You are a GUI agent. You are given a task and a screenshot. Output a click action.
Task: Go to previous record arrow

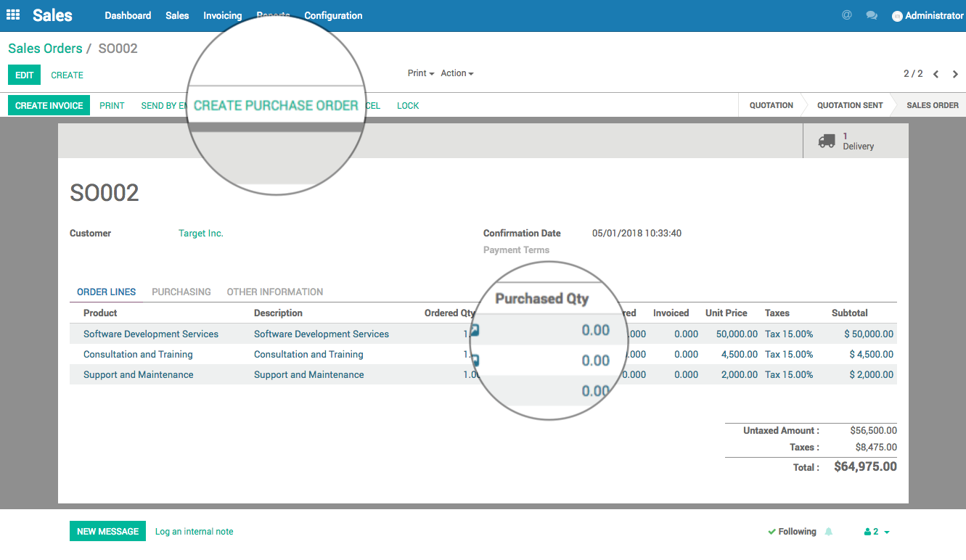pyautogui.click(x=936, y=74)
